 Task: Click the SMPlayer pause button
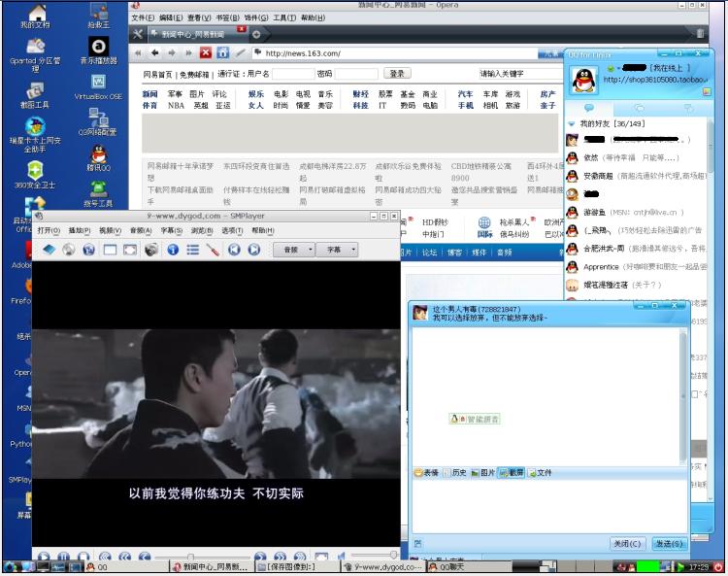pos(64,556)
